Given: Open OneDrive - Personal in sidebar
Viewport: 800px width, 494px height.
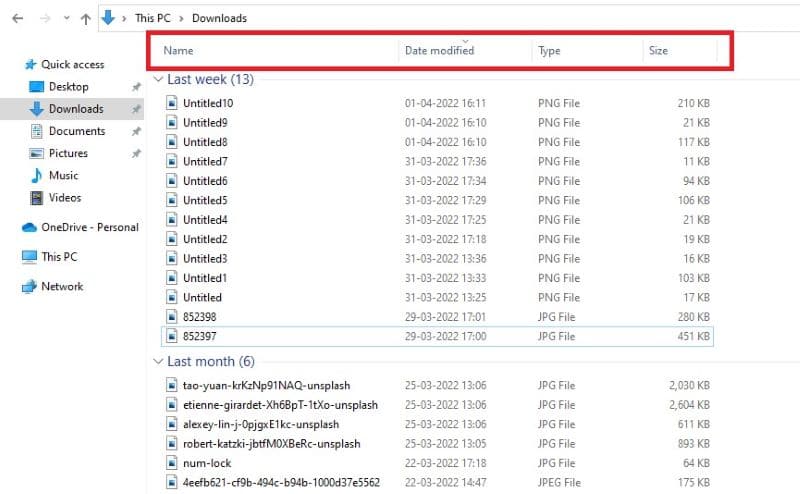Looking at the screenshot, I should (x=90, y=227).
